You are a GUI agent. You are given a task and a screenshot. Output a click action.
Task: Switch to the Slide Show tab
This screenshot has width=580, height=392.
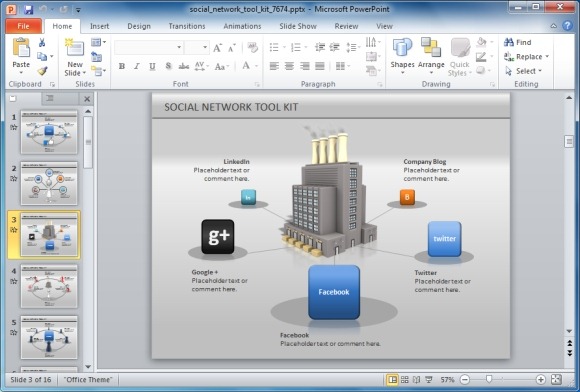click(x=298, y=26)
